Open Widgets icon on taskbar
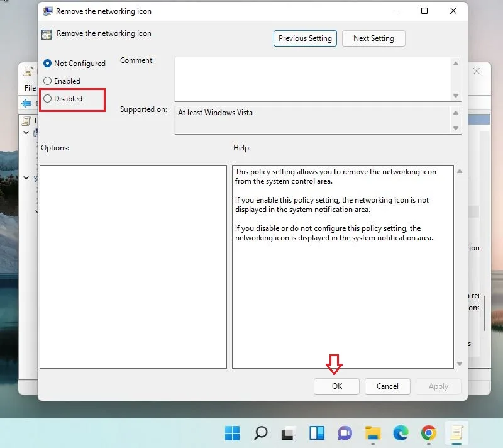Screen dimensions: 503x448 317,434
